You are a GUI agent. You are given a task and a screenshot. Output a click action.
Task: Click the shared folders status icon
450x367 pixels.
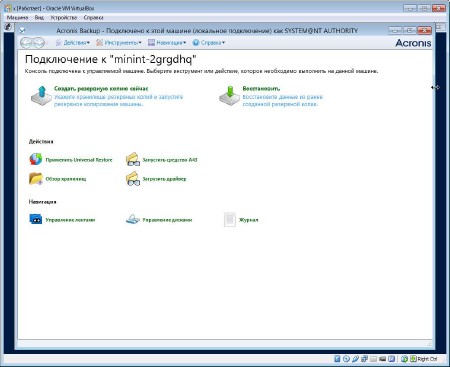point(373,359)
